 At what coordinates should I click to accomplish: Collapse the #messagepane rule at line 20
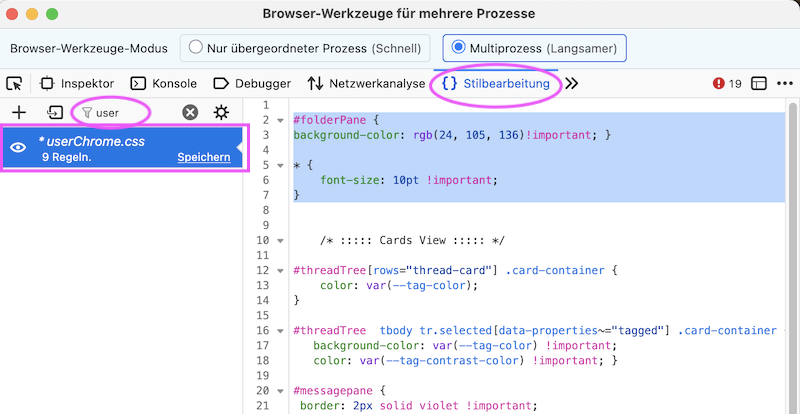point(280,392)
